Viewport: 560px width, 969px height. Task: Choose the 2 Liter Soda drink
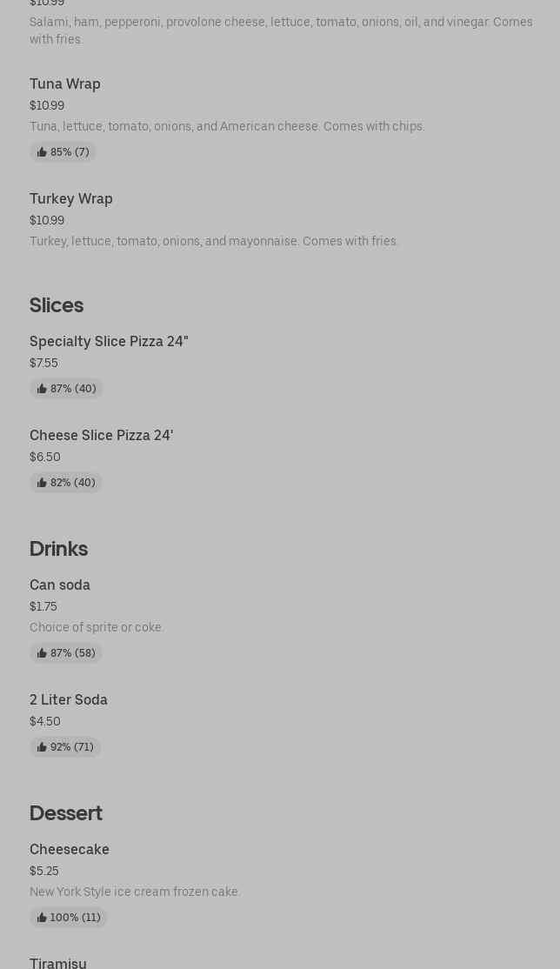point(69,699)
